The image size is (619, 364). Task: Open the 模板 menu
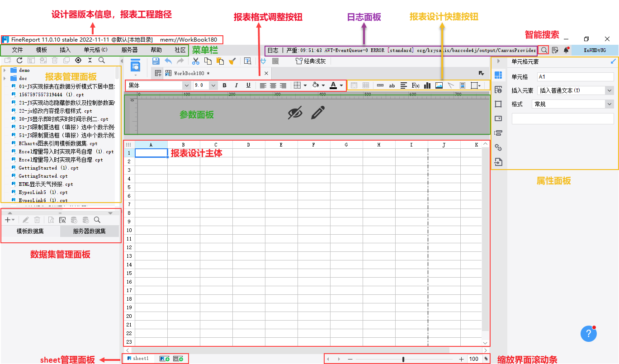coord(42,50)
